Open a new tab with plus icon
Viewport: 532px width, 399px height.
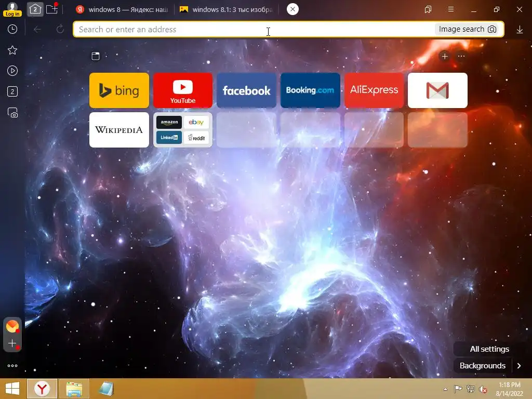pos(52,9)
